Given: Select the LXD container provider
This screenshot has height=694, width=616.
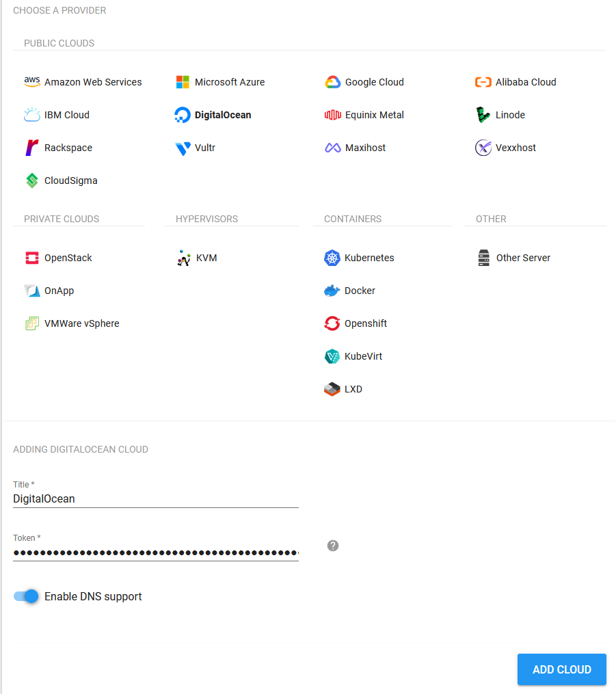Looking at the screenshot, I should coord(343,389).
